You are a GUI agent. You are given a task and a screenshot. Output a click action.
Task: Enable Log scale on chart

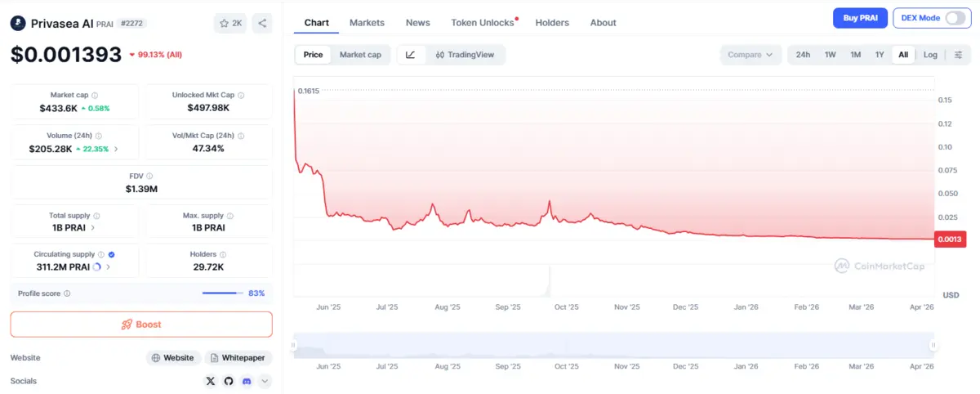[930, 55]
